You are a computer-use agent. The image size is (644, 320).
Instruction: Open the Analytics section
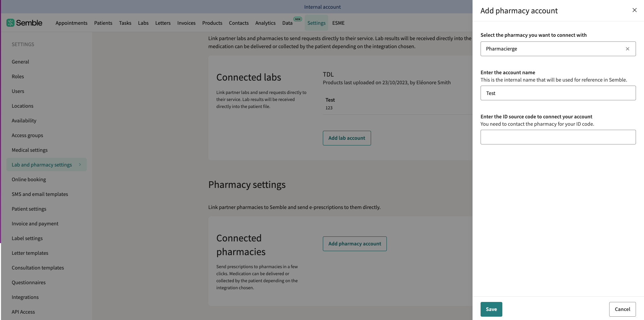[265, 23]
